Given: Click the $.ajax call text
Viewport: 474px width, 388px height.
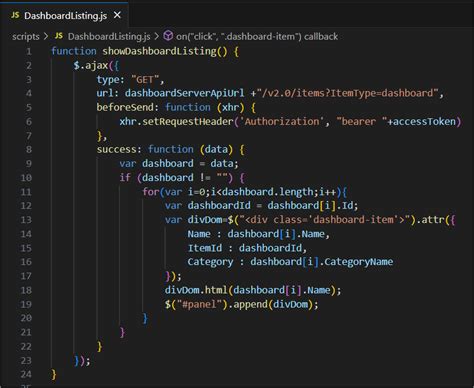Looking at the screenshot, I should coord(91,65).
